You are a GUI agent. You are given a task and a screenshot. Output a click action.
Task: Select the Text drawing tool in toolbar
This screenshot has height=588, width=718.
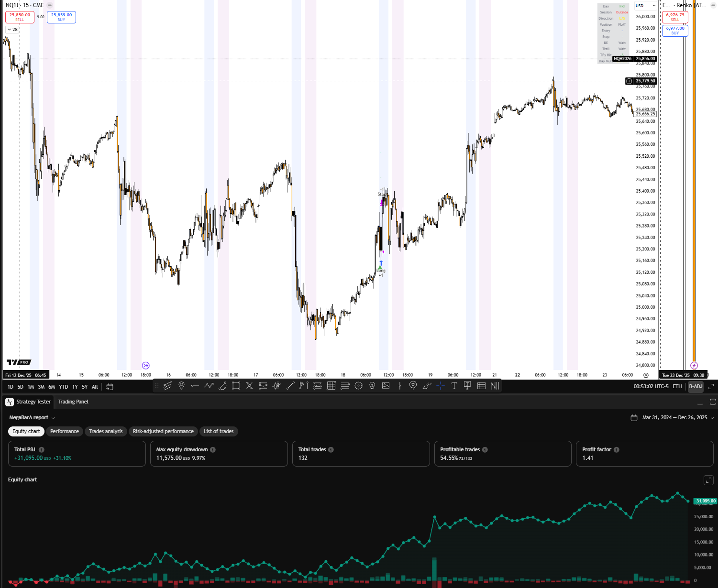454,386
